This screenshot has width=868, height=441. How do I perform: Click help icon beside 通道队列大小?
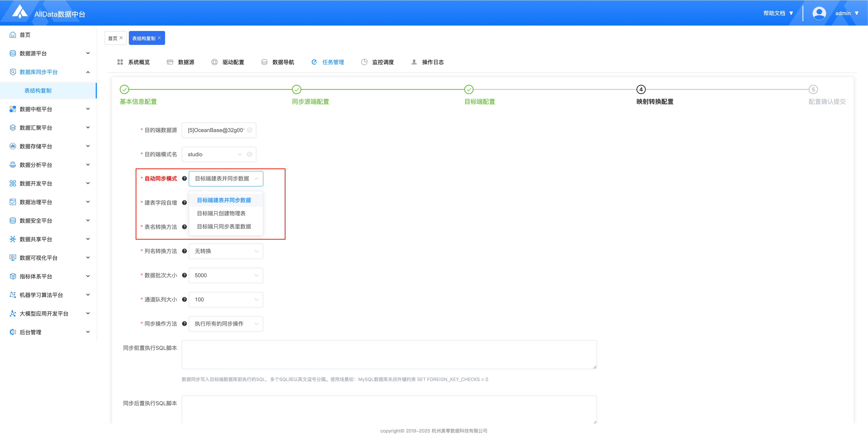pos(184,300)
